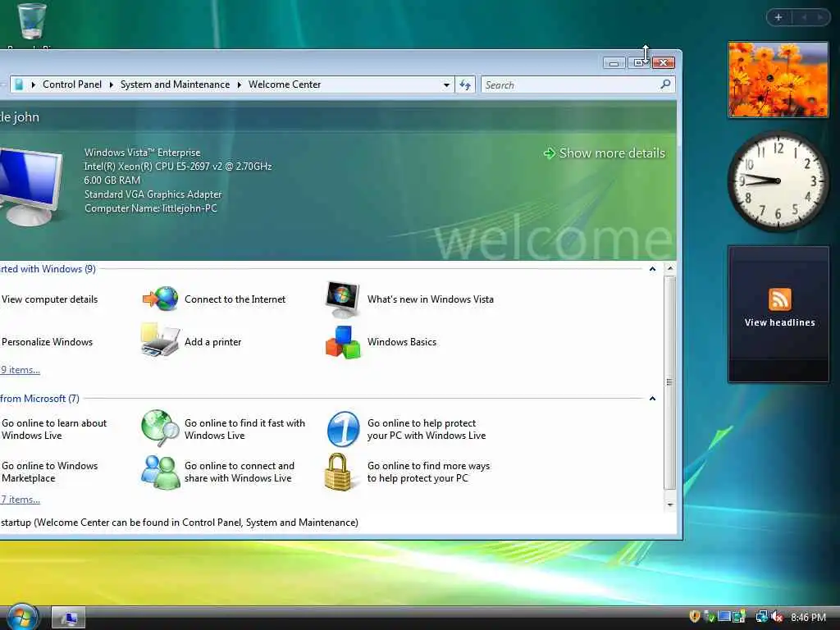Viewport: 840px width, 630px height.
Task: Click the padlock protect your PC icon
Action: (x=339, y=472)
